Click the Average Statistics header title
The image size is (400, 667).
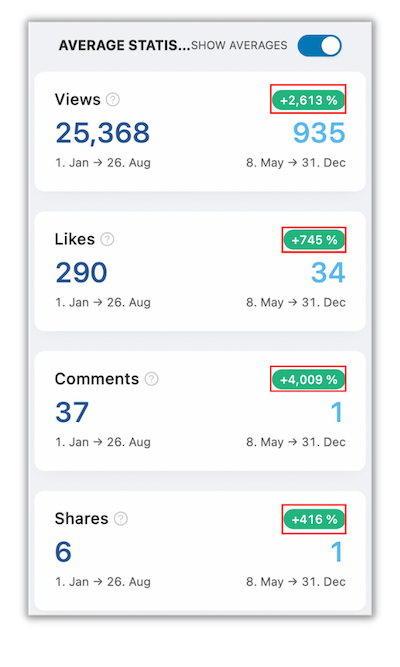tap(124, 45)
